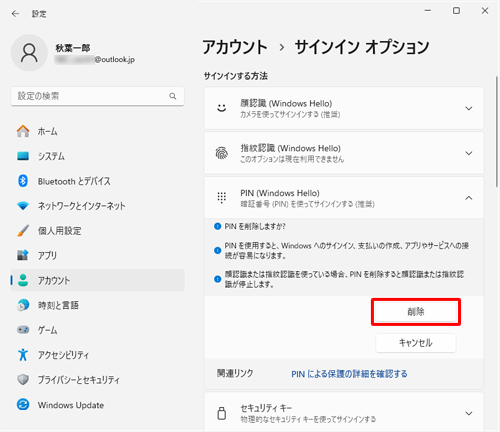Image resolution: width=500 pixels, height=432 pixels.
Task: Open ホーム settings page
Action: [x=97, y=131]
